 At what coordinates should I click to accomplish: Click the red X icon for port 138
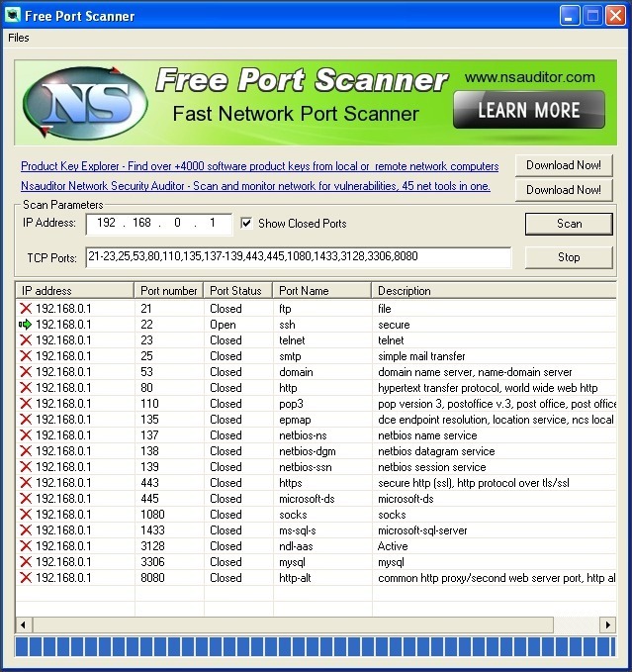click(x=26, y=451)
